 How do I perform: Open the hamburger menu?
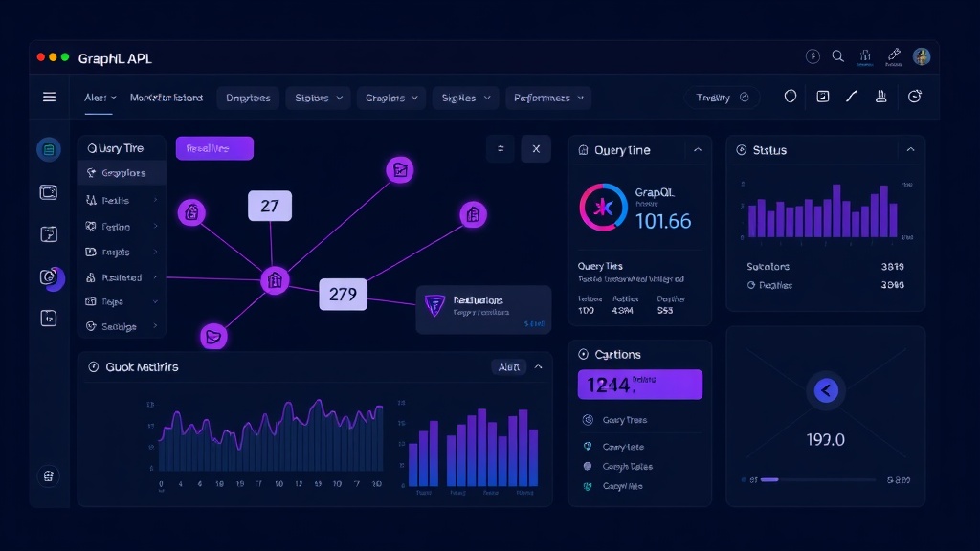[50, 97]
